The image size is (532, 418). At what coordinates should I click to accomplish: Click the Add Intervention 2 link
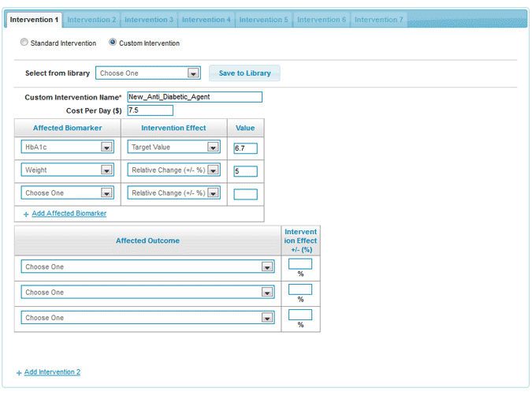(x=52, y=372)
